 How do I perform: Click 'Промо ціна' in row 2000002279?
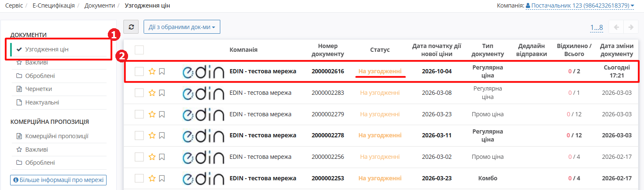coord(488,114)
